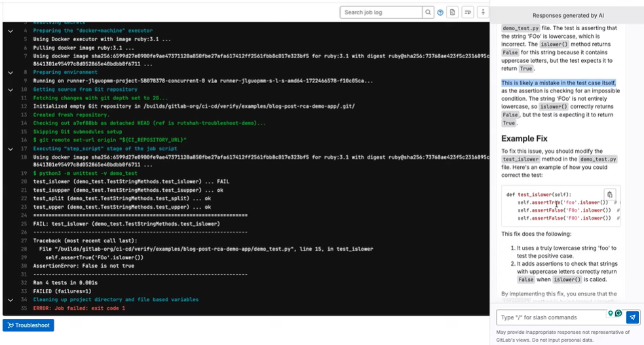Click line number 20 in job log

pyautogui.click(x=24, y=182)
